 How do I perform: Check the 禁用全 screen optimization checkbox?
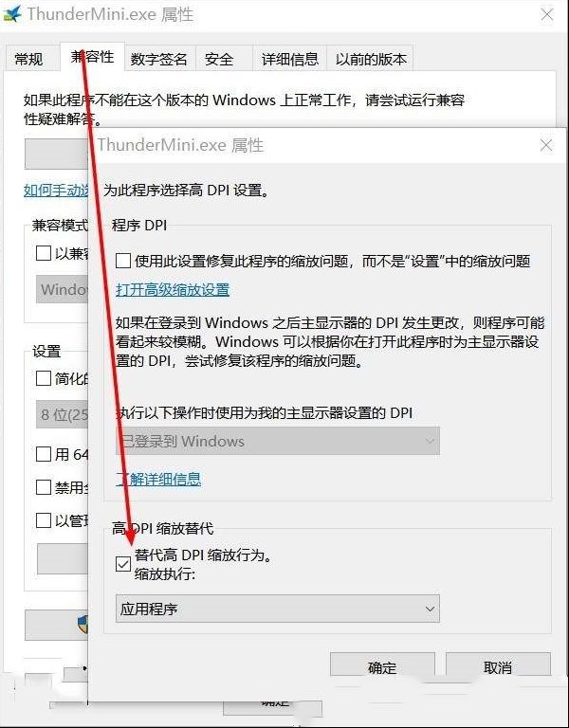click(x=44, y=487)
